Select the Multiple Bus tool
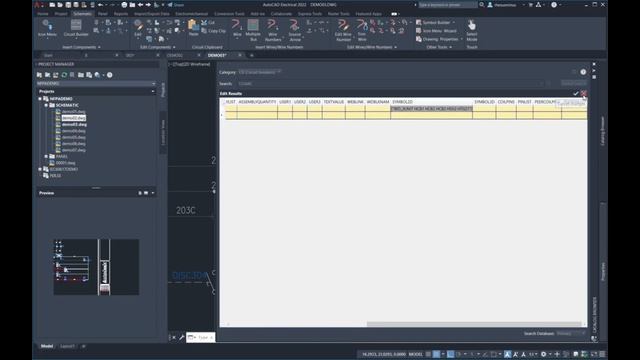Viewport: 640px width, 360px height. click(x=253, y=30)
